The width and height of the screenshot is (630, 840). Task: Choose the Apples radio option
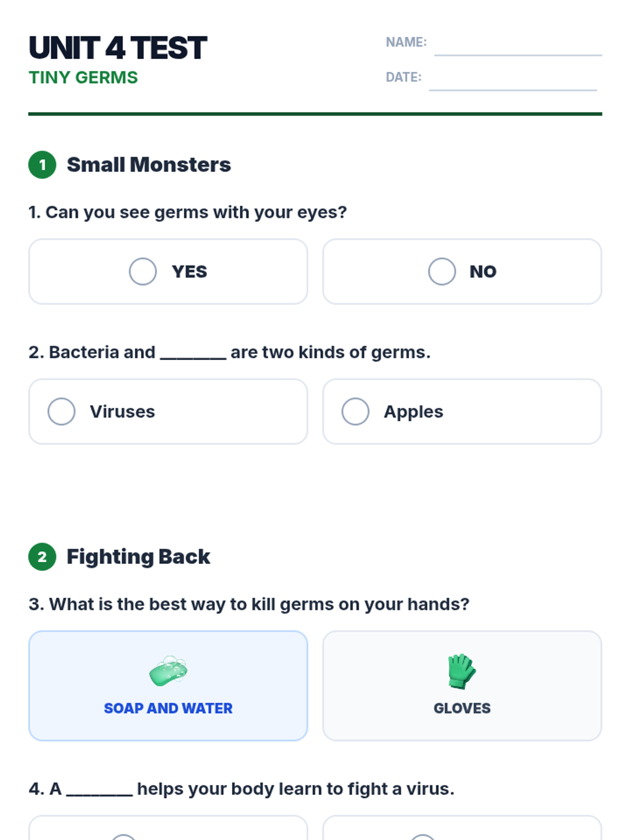point(355,412)
